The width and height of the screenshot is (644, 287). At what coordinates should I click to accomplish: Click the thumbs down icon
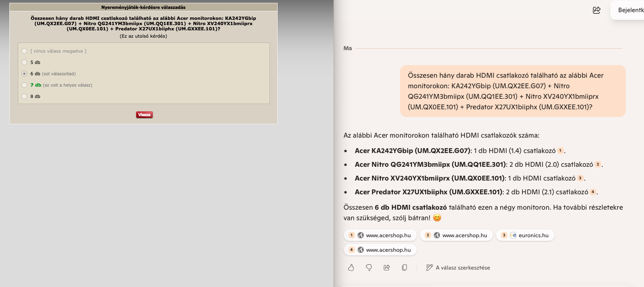point(369,268)
